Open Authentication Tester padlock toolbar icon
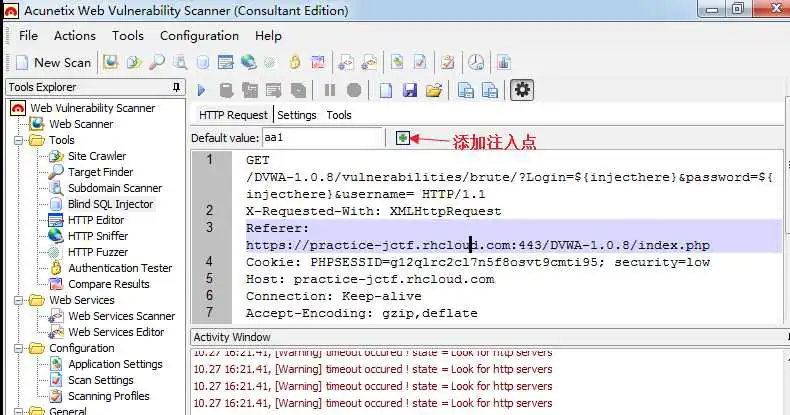This screenshot has width=790, height=415. tap(295, 62)
